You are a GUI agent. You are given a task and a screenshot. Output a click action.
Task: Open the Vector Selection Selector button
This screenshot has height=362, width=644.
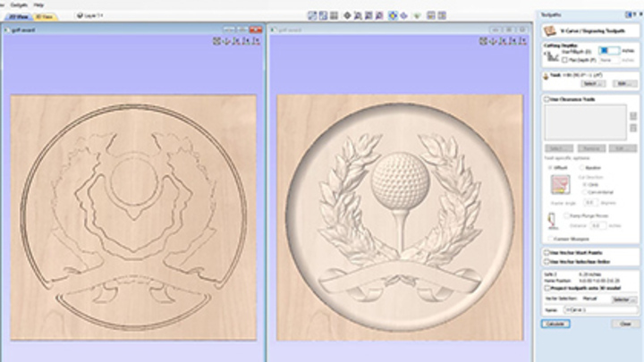(623, 299)
